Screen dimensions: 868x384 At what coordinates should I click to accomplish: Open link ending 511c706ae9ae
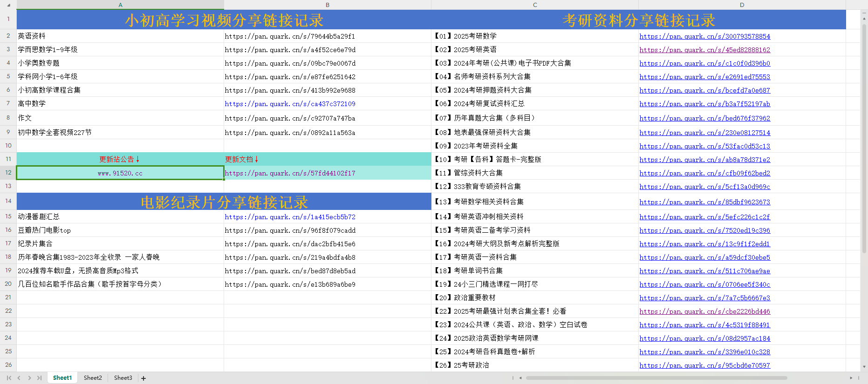704,271
